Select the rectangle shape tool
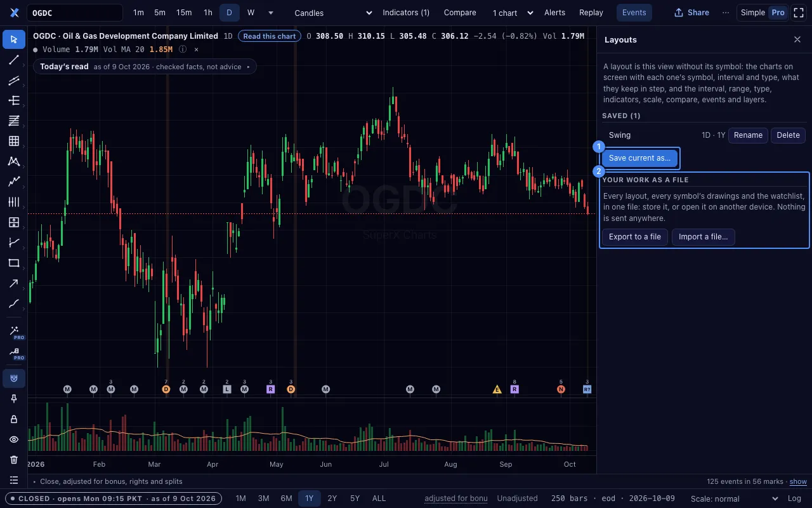812x508 pixels. (14, 264)
